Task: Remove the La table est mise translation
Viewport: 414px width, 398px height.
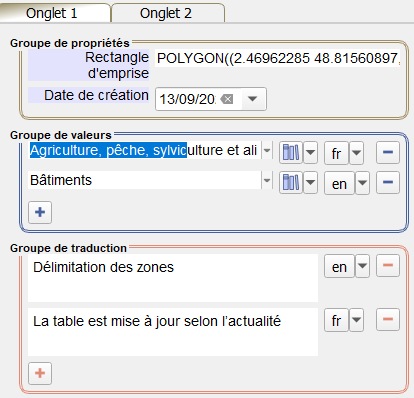Action: point(388,320)
